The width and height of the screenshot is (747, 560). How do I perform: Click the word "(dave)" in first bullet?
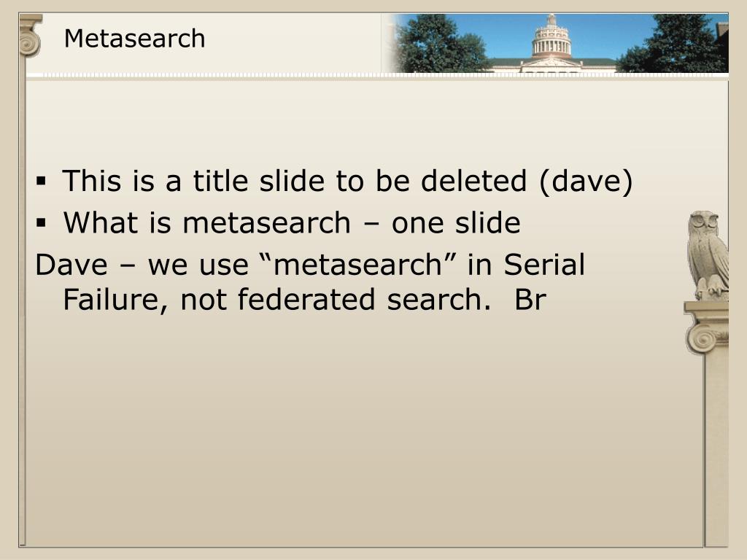pos(586,182)
